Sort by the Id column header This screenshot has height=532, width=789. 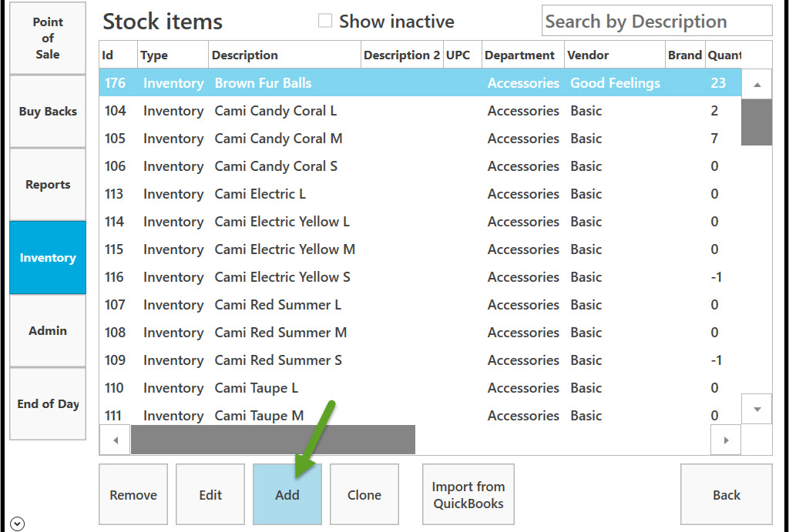click(x=118, y=55)
